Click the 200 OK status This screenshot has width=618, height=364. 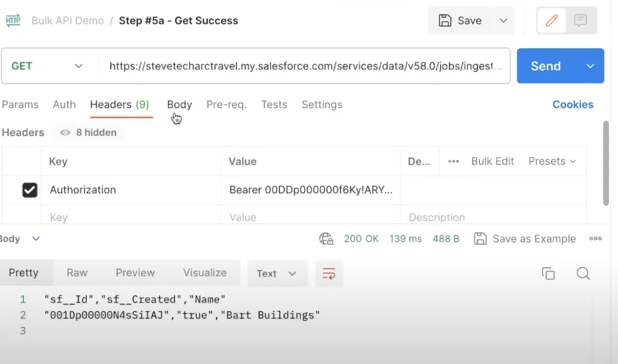[361, 239]
